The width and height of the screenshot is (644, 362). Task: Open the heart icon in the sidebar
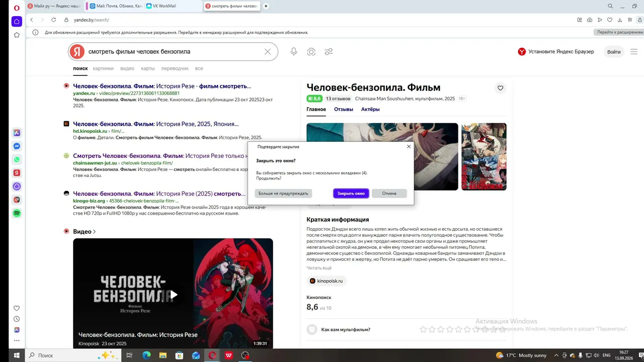click(x=17, y=308)
